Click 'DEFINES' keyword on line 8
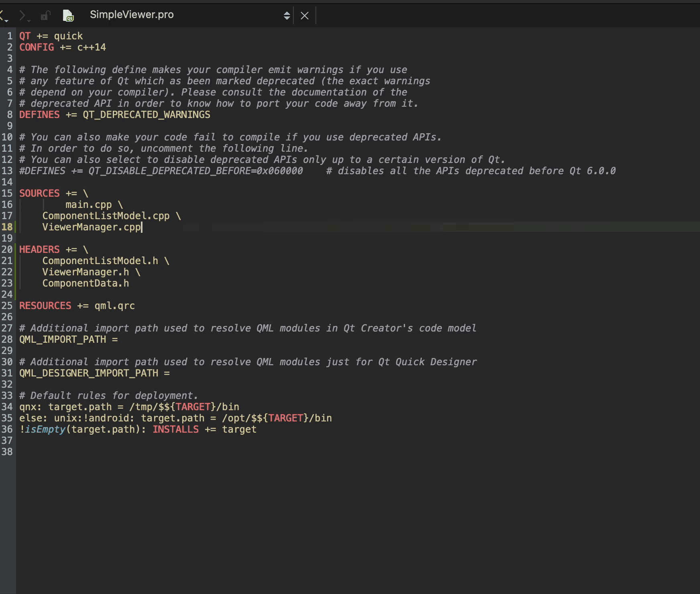The height and width of the screenshot is (594, 700). click(39, 115)
